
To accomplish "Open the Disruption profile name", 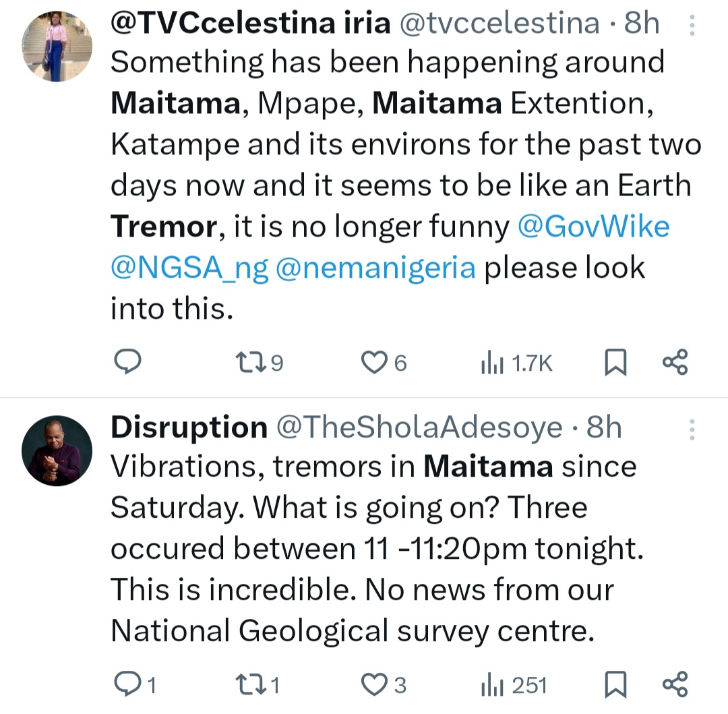I will pos(188,427).
